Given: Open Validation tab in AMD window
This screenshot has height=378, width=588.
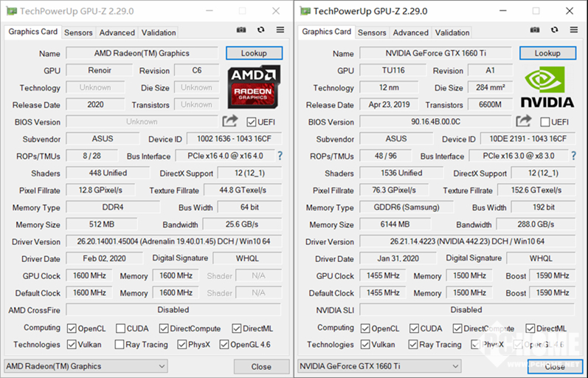Looking at the screenshot, I should (x=159, y=32).
